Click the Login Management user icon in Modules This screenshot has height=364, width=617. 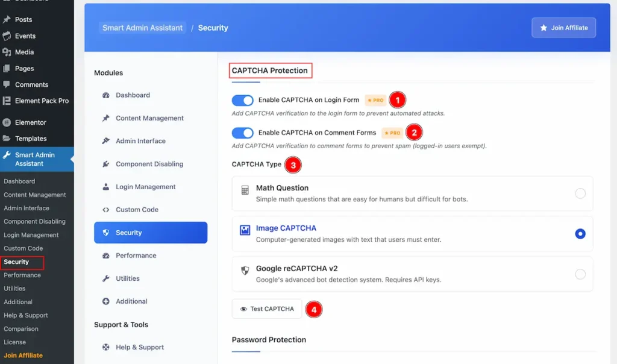click(106, 187)
